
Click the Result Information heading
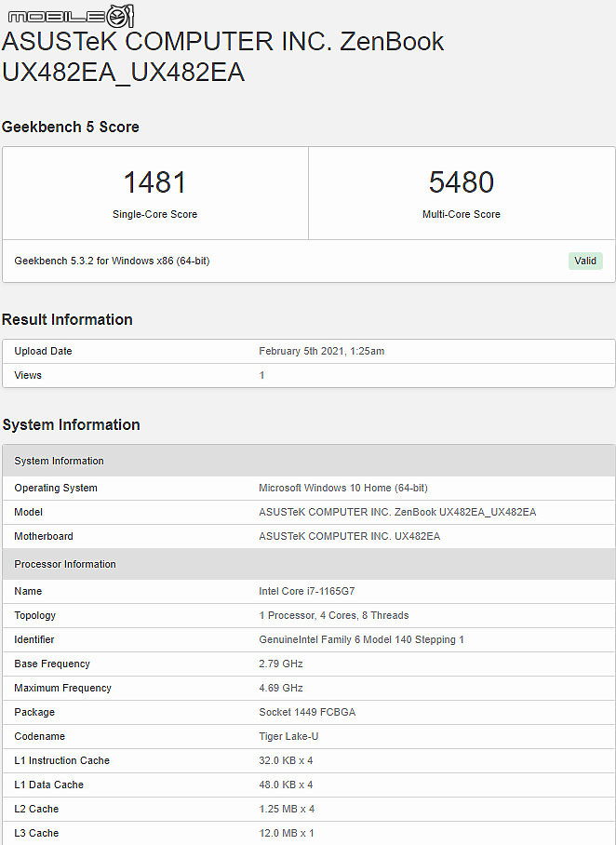click(x=67, y=319)
